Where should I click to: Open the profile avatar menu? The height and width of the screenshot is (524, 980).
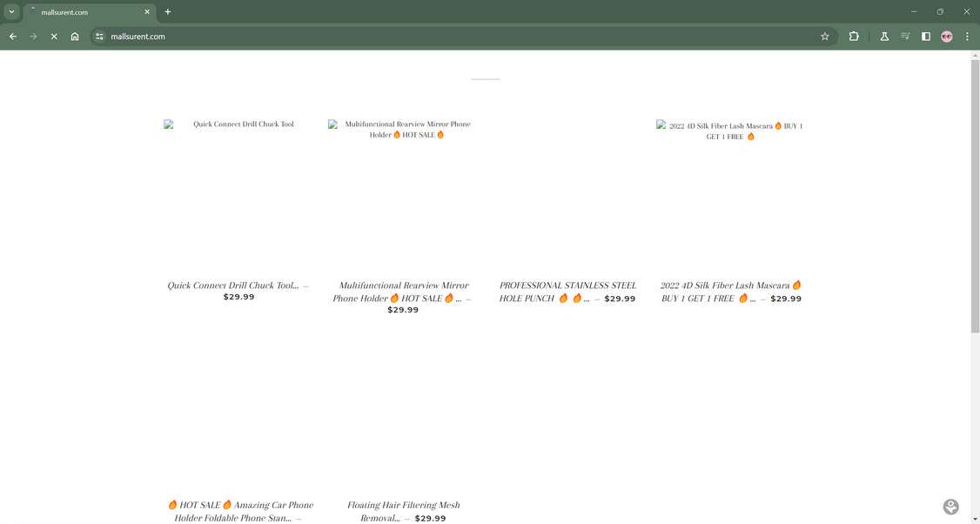coord(947,37)
